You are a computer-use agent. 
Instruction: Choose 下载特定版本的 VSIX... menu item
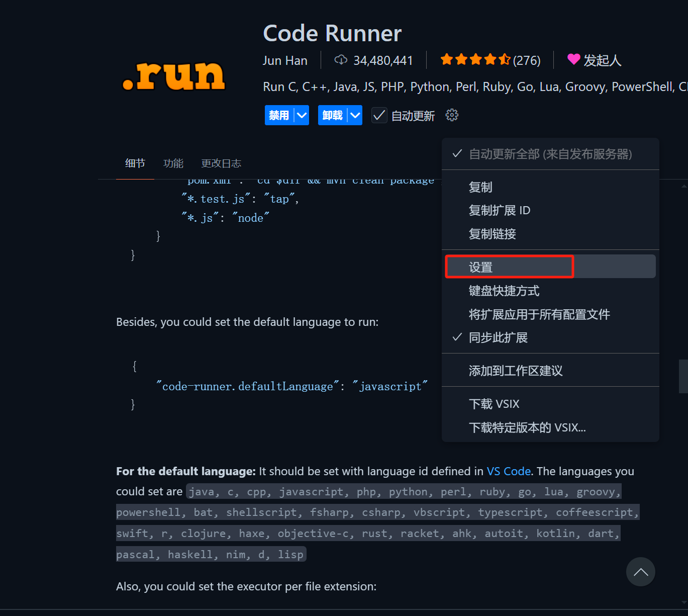[550, 427]
